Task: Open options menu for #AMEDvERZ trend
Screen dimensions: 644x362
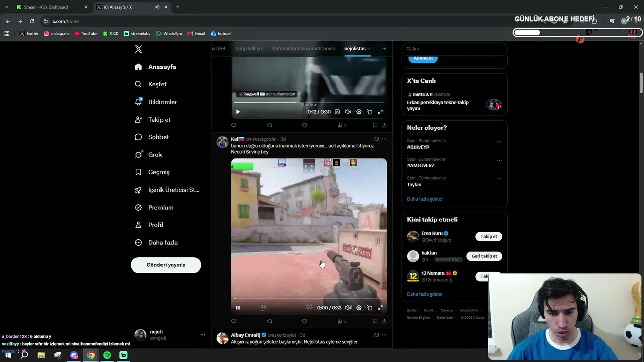Action: [499, 161]
